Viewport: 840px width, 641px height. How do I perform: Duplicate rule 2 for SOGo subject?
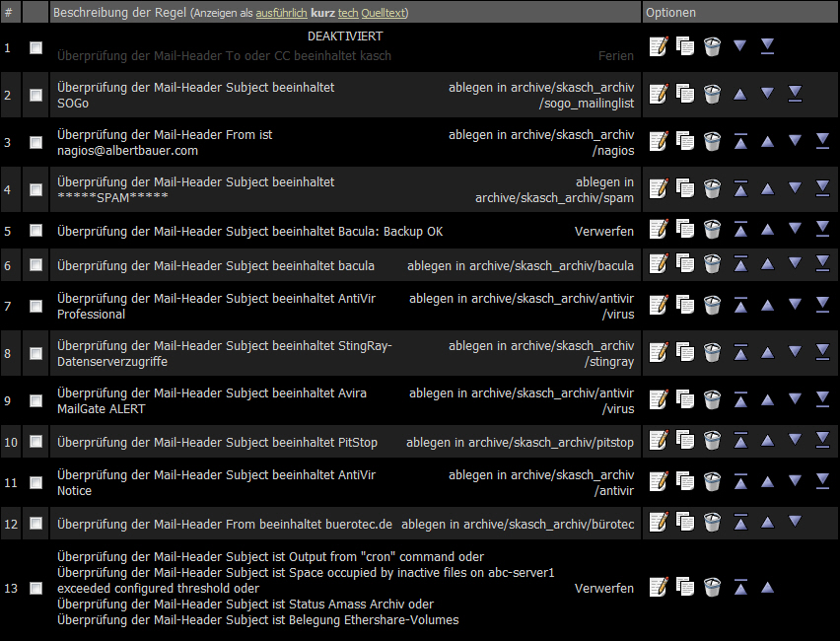(x=685, y=94)
